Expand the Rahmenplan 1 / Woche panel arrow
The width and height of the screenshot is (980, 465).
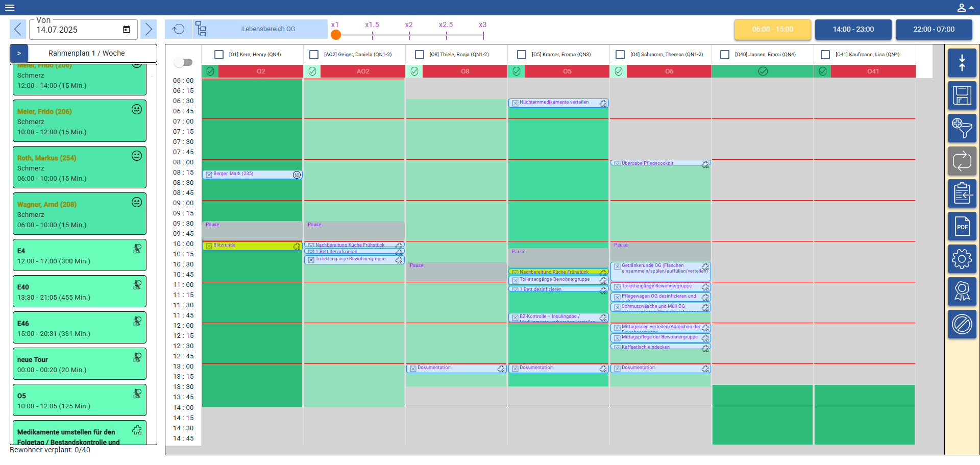19,53
